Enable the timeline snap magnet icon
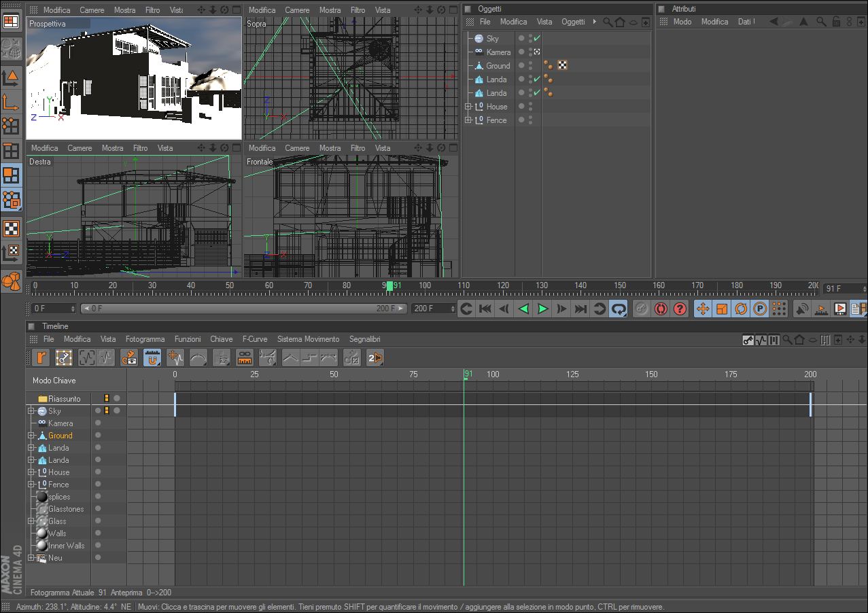 pos(152,357)
